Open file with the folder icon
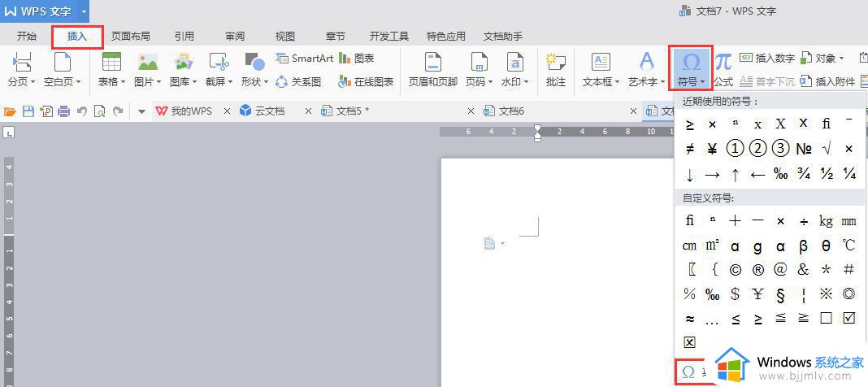The image size is (868, 387). coord(10,111)
